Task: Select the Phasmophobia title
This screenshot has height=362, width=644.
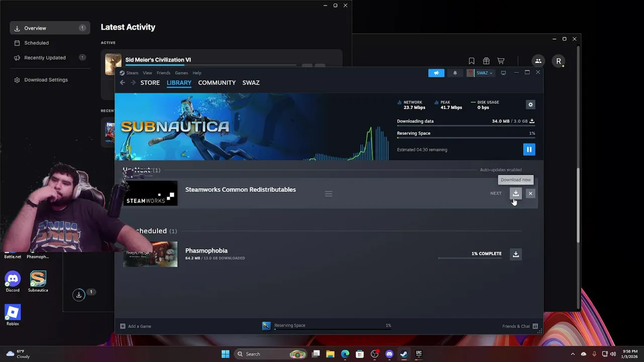Action: click(206, 250)
